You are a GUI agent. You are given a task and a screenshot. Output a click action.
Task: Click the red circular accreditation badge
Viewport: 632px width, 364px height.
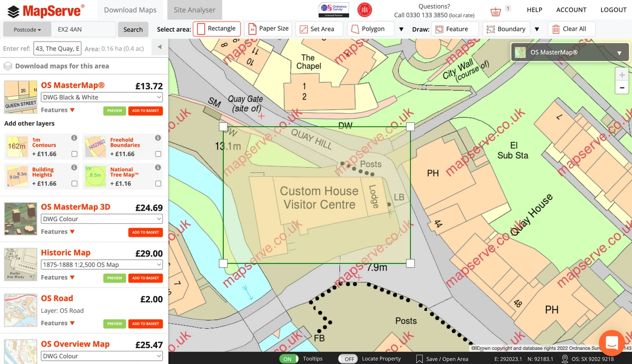coord(364,9)
